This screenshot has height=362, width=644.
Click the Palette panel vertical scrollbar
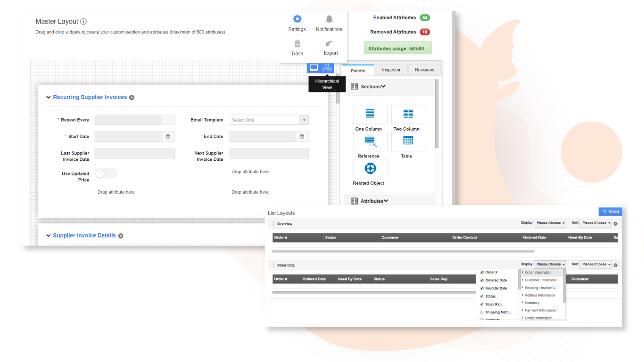[437, 114]
